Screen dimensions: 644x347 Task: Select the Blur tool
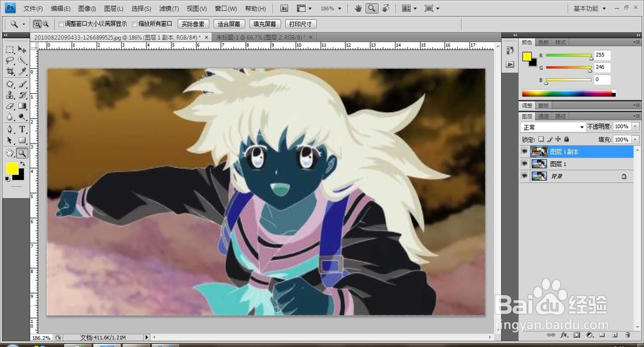pyautogui.click(x=10, y=117)
